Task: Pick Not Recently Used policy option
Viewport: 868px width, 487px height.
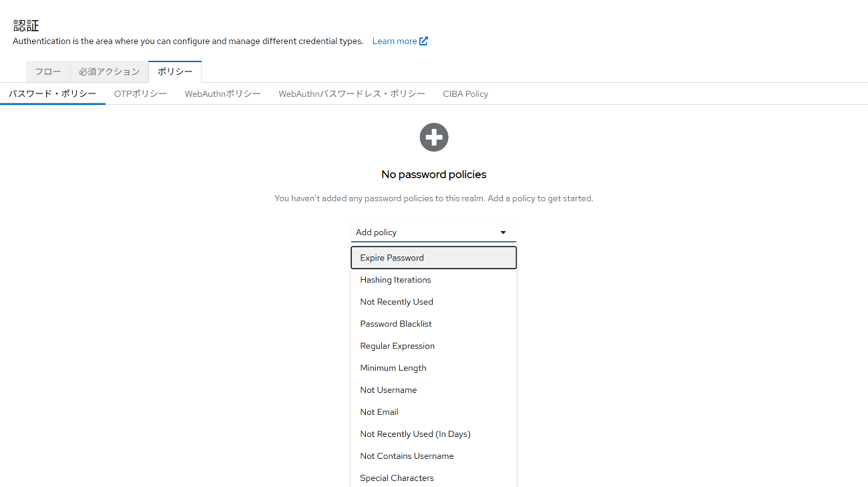Action: (397, 302)
